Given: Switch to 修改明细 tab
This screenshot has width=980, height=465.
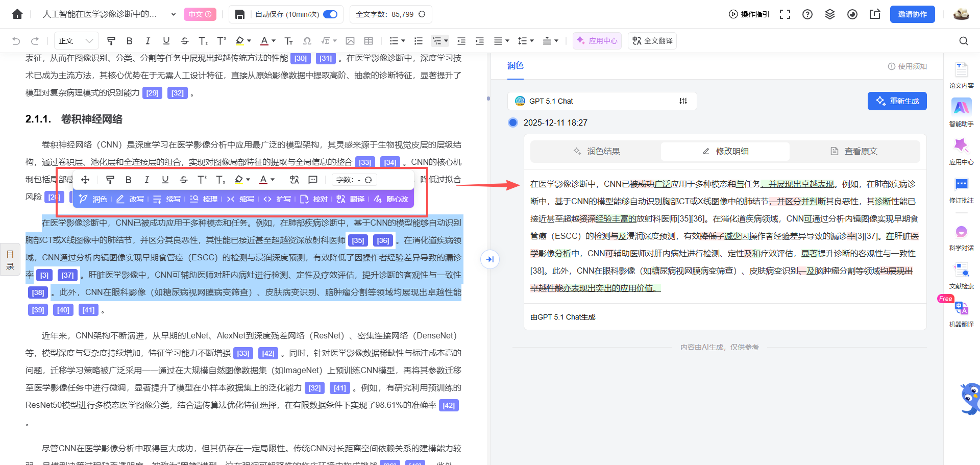Looking at the screenshot, I should point(725,151).
